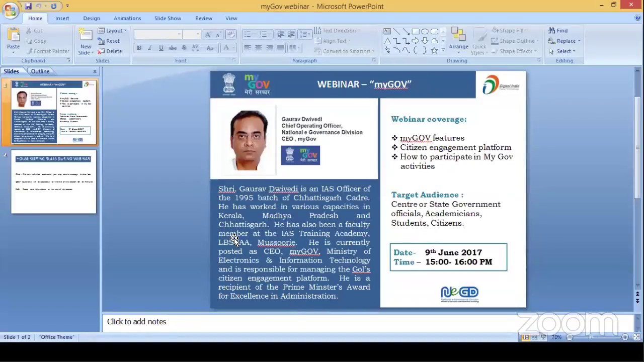
Task: Click 'Office Theme' in status bar
Action: 57,337
